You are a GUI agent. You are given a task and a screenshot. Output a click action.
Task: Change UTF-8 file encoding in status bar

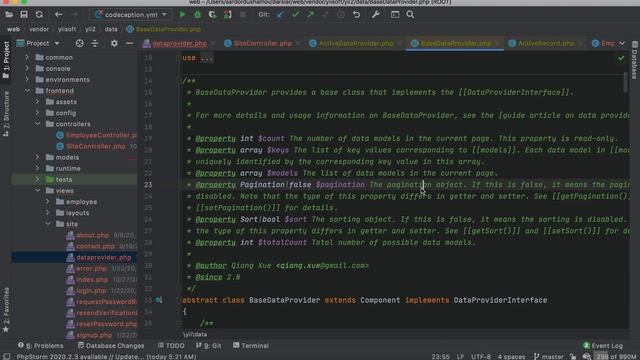(481, 356)
